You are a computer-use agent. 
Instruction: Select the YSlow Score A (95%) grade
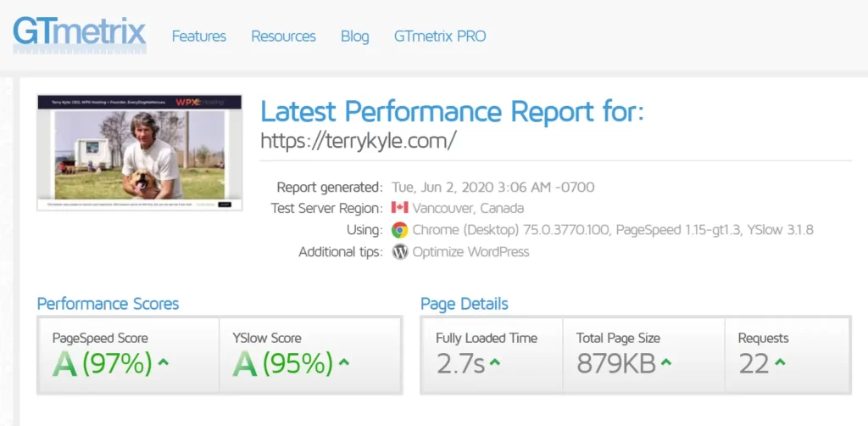point(283,364)
